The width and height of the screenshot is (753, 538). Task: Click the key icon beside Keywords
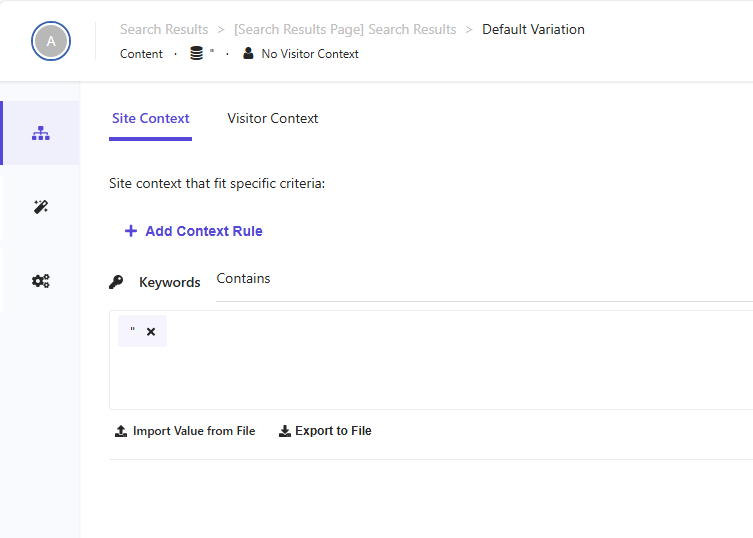(x=116, y=282)
